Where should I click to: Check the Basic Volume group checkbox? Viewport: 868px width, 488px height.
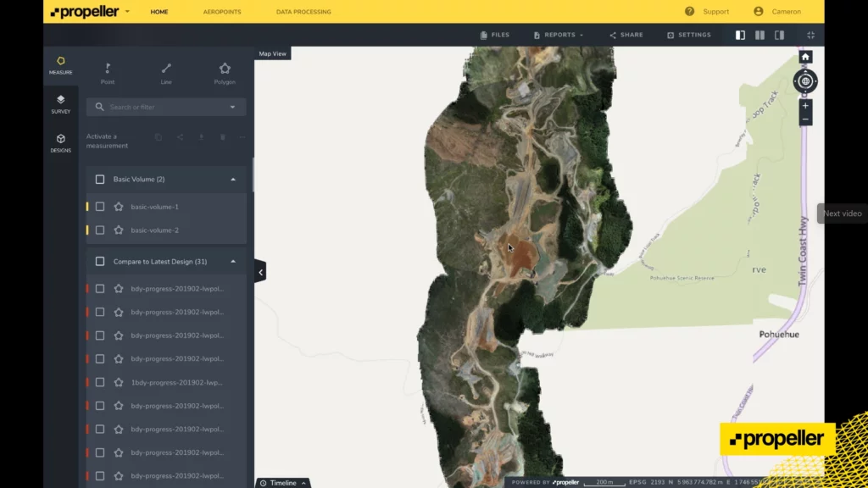coord(100,180)
